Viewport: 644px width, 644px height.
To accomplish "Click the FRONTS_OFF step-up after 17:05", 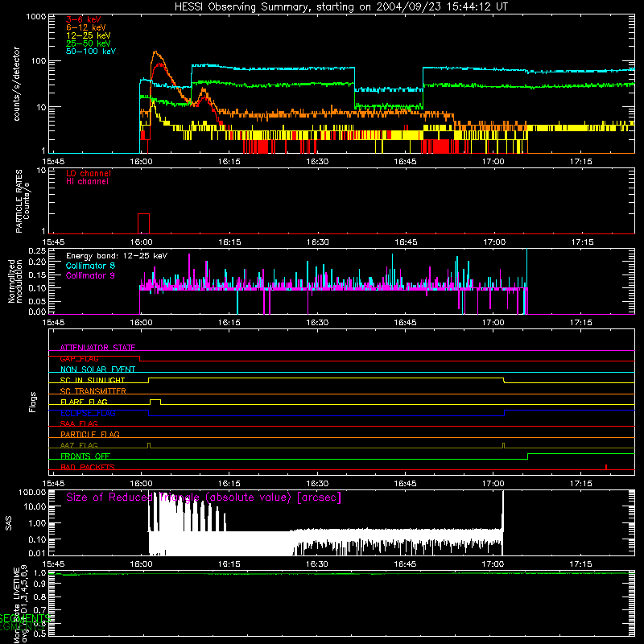I will 528,456.
